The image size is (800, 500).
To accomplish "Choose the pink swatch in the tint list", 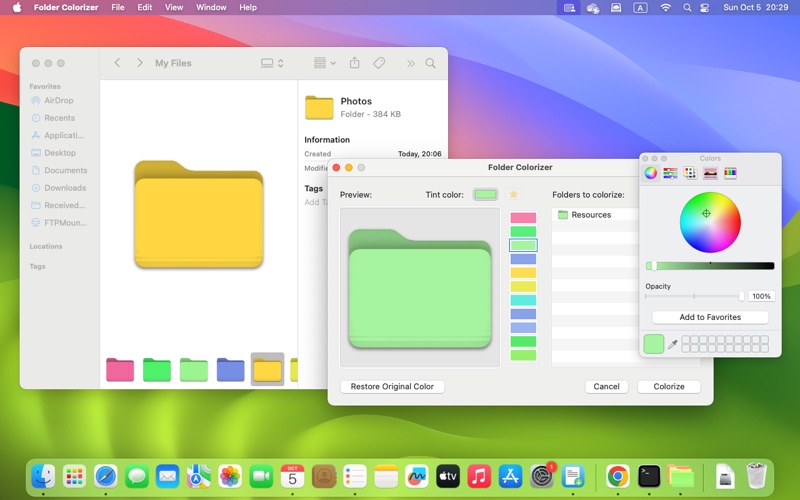I will 523,218.
